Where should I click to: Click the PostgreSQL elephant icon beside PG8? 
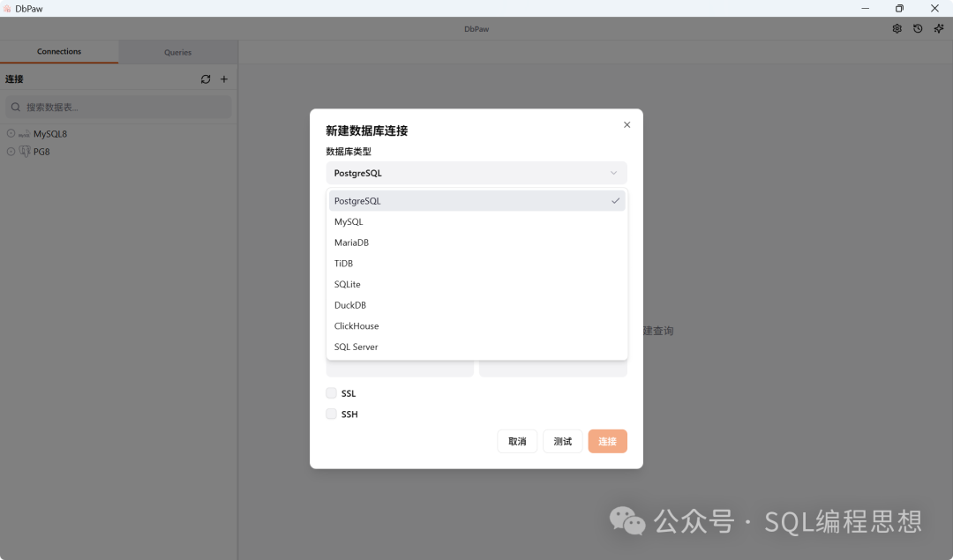[25, 152]
